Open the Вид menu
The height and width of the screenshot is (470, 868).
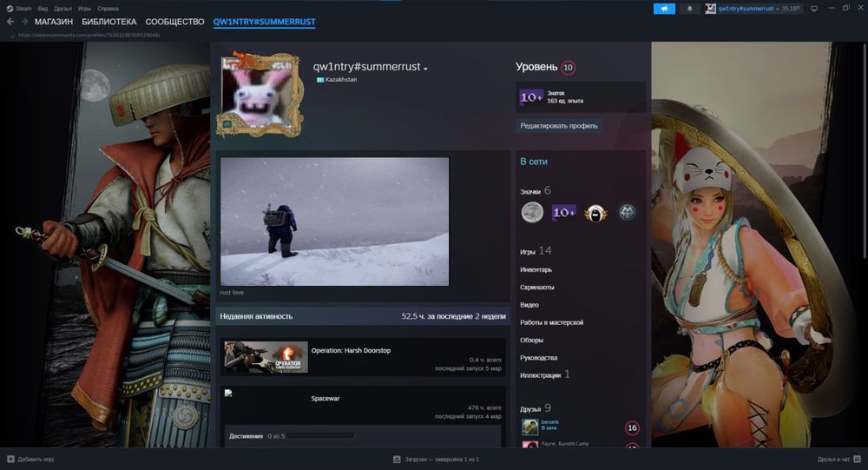pyautogui.click(x=43, y=9)
